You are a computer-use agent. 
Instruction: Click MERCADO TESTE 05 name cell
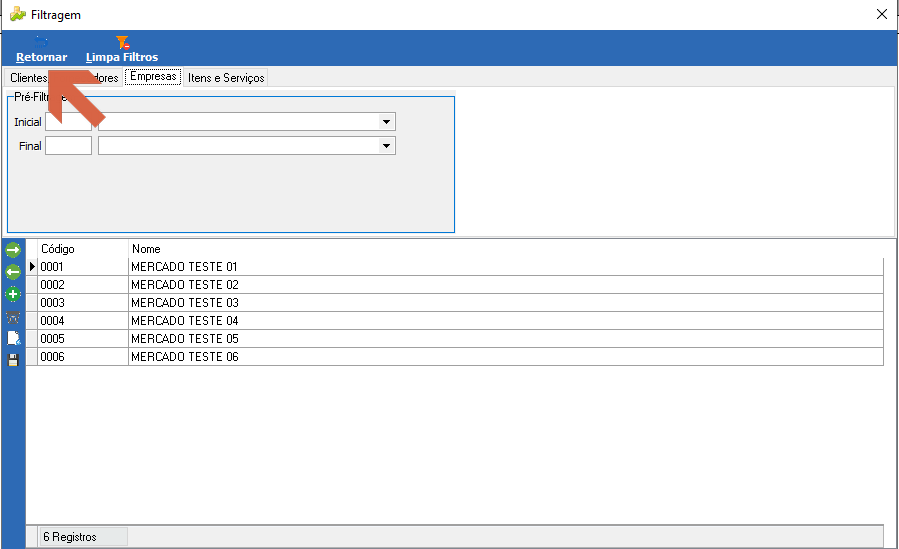506,339
